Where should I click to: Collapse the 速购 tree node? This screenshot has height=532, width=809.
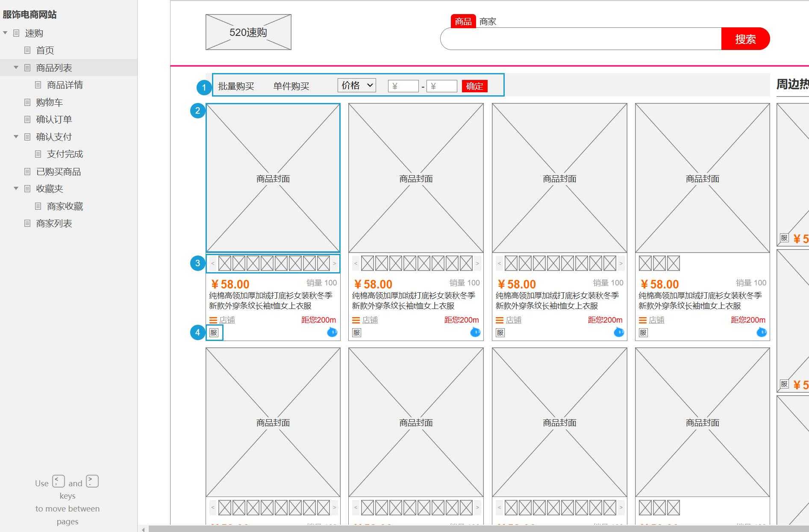pyautogui.click(x=5, y=33)
